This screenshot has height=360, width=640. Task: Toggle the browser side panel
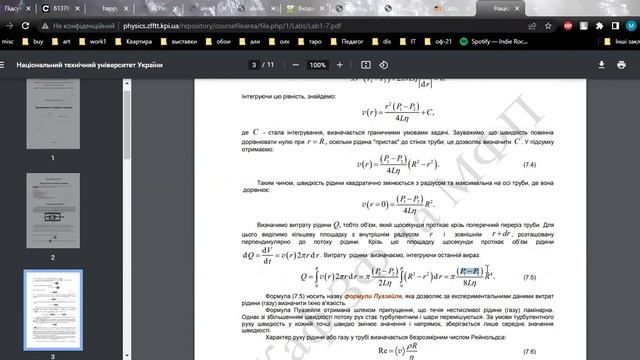615,26
